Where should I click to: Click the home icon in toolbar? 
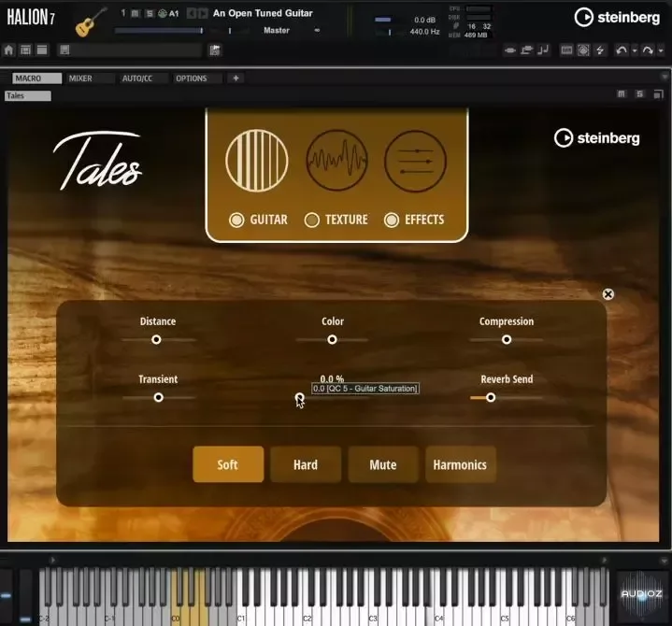click(8, 50)
